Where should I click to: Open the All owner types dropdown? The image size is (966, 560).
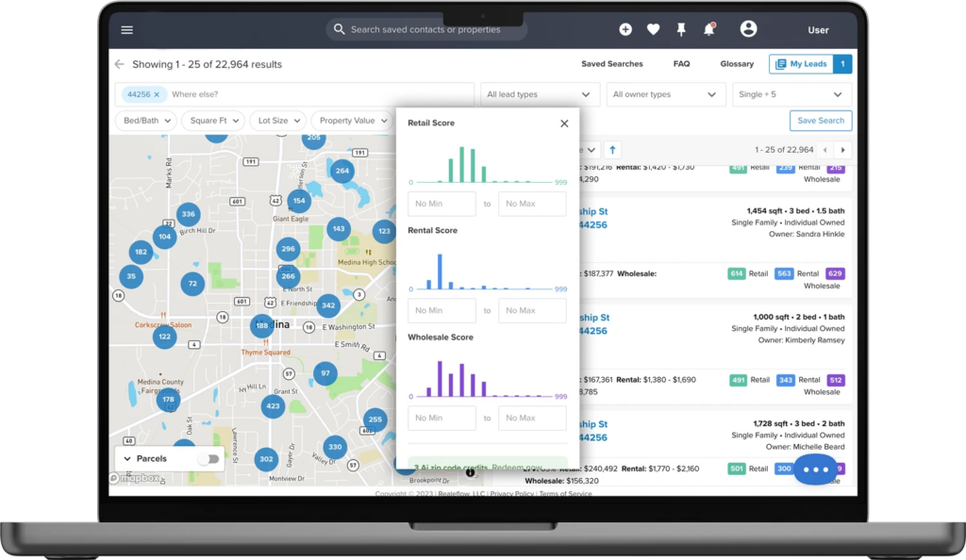click(665, 94)
